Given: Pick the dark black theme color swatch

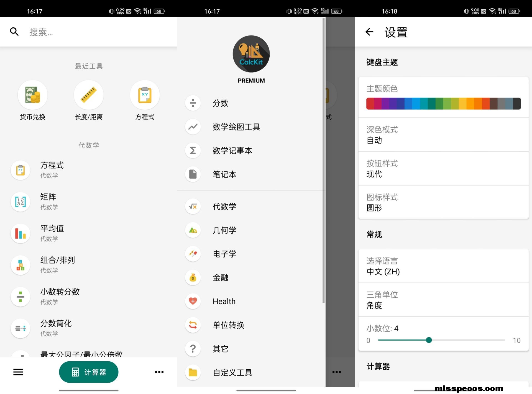Looking at the screenshot, I should click(x=517, y=103).
